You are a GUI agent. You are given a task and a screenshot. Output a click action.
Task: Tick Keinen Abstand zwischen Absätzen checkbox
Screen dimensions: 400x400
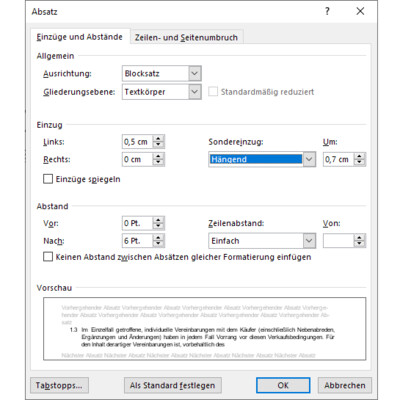pos(48,257)
